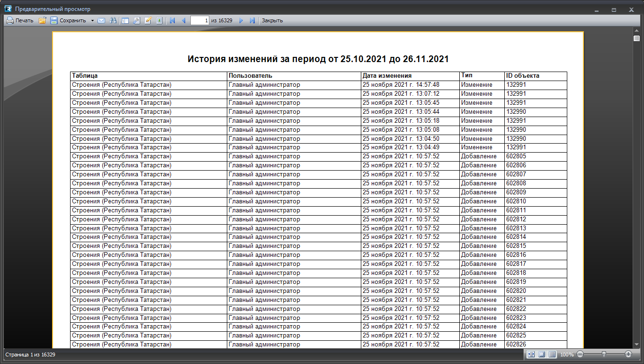Viewport: 644px width, 364px height.
Task: Open page settings wrench icon
Action: point(136,20)
